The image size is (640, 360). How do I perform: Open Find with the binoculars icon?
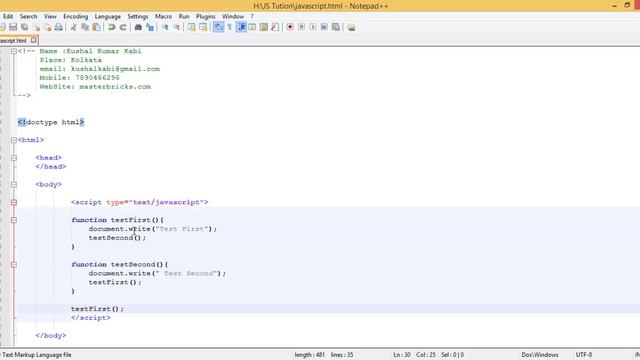(x=138, y=27)
